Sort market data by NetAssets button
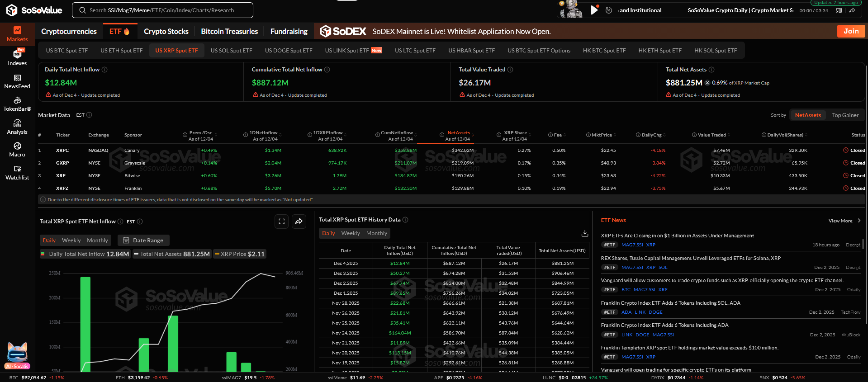 [x=808, y=115]
